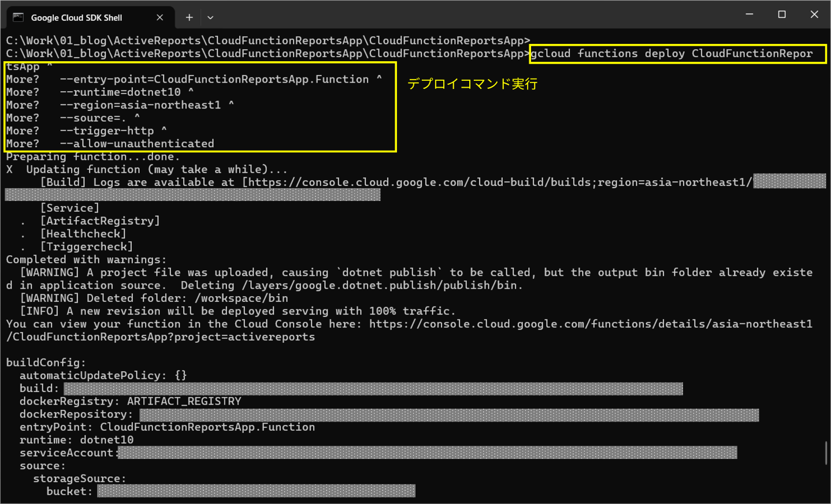The width and height of the screenshot is (831, 504).
Task: Click the '[INFO] A new revision' line
Action: [x=238, y=311]
